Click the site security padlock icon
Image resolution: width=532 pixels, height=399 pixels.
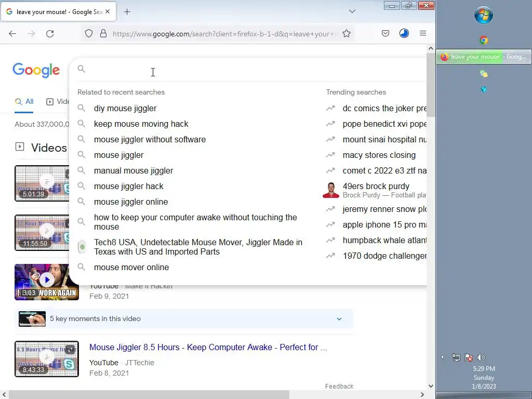[103, 34]
